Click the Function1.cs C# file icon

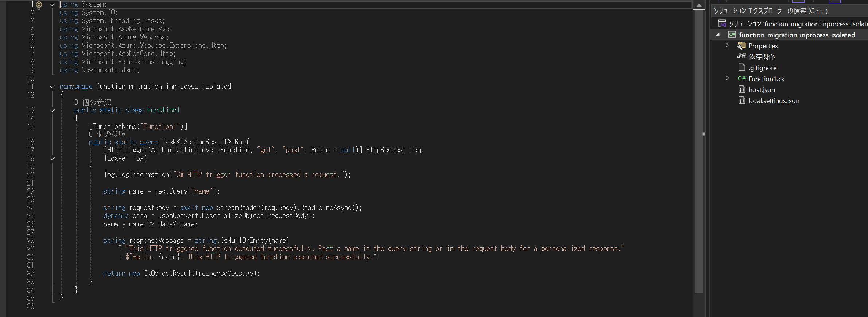[741, 78]
